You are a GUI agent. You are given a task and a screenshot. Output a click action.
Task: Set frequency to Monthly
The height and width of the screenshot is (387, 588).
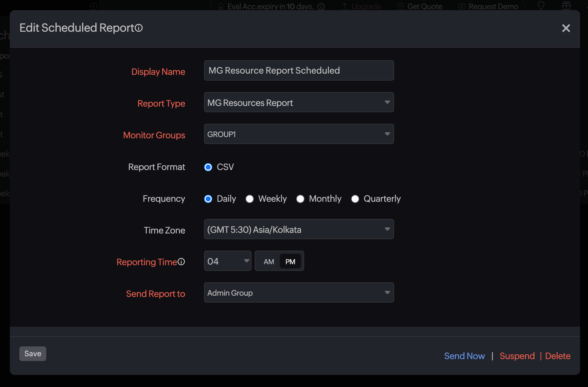click(x=300, y=199)
